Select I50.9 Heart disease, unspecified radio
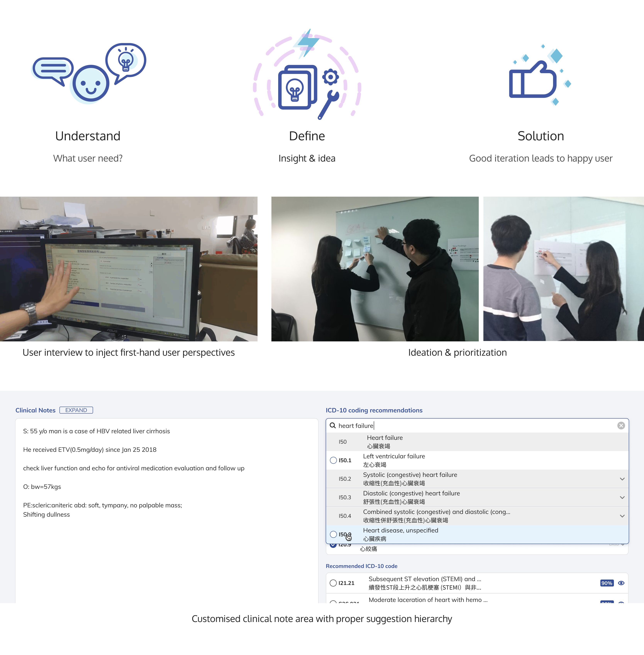 (333, 534)
